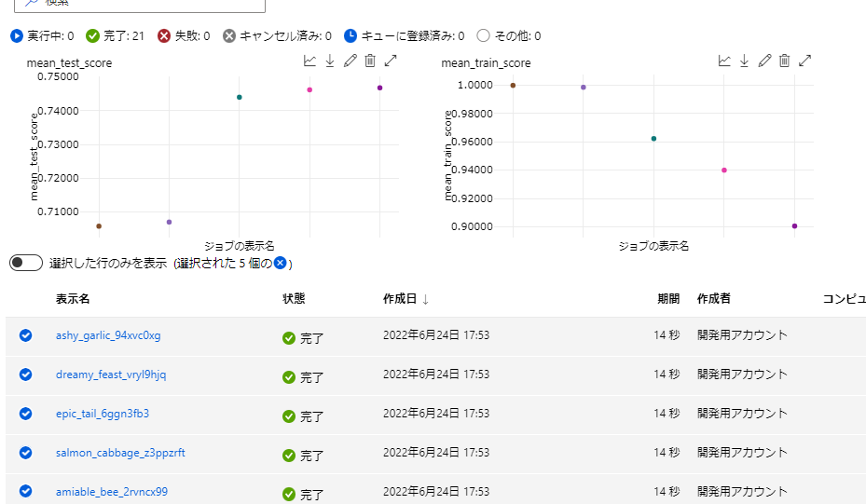The image size is (866, 504).
Task: Uncheck row dreamy_feast_vryl9hjq
Action: [x=25, y=375]
